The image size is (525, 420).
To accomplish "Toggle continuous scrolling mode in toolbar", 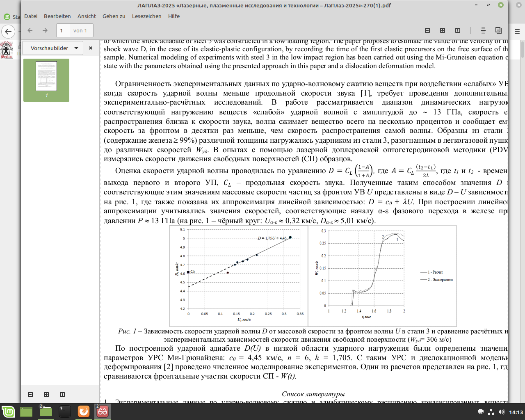I will (x=483, y=30).
